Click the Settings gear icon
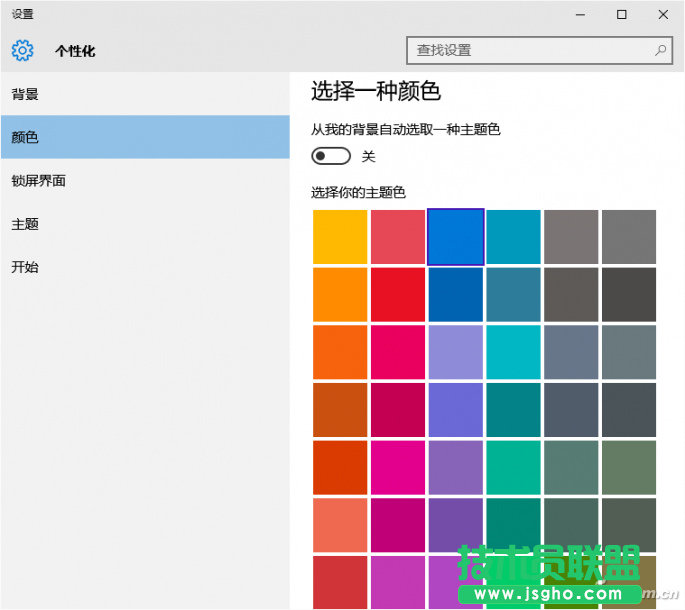 pyautogui.click(x=22, y=50)
